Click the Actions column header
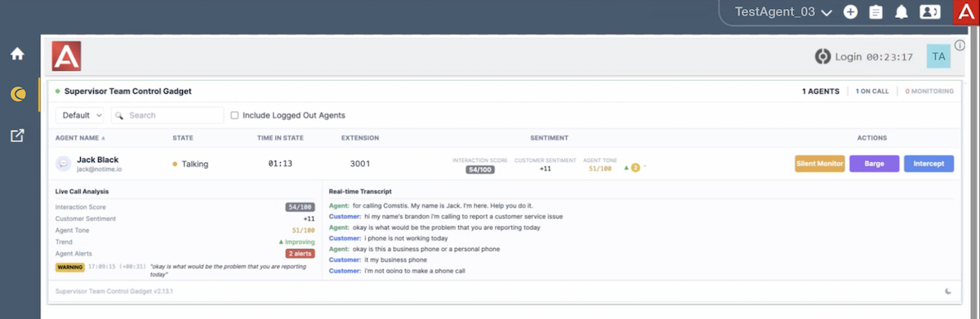This screenshot has width=980, height=319. (872, 138)
